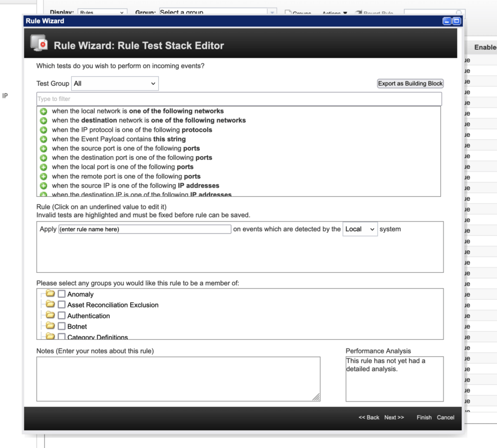This screenshot has height=448, width=497.
Task: Open the Test Group dropdown
Action: coord(115,83)
